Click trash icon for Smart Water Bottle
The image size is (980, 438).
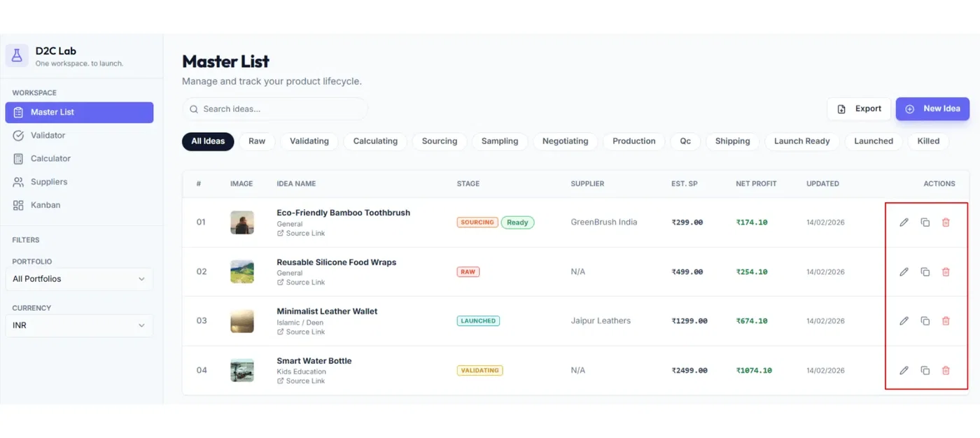tap(946, 370)
